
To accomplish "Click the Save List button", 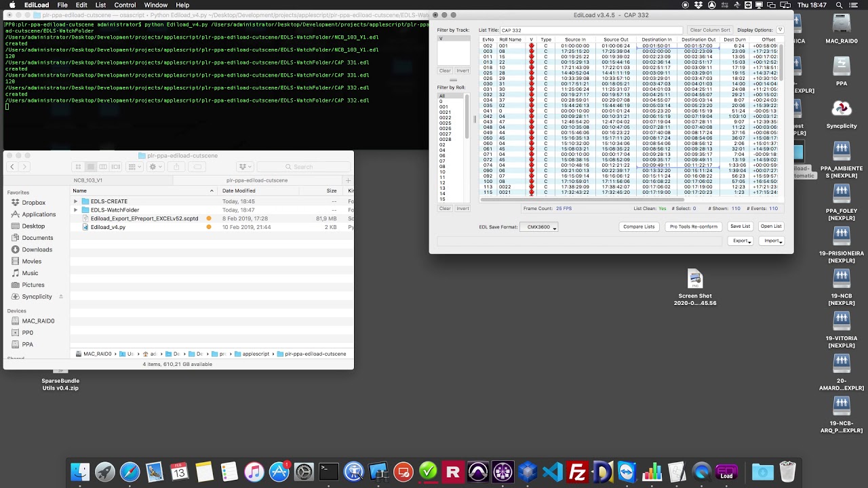I will coord(740,226).
